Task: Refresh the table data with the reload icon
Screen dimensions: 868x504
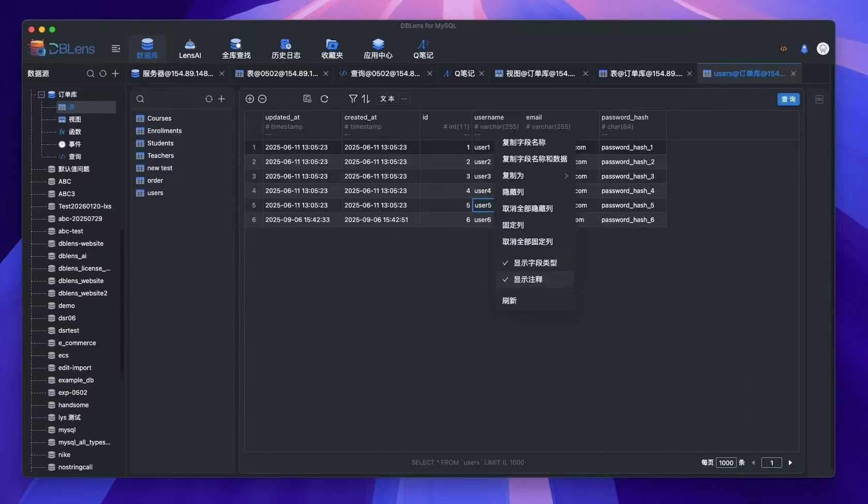Action: coord(324,99)
